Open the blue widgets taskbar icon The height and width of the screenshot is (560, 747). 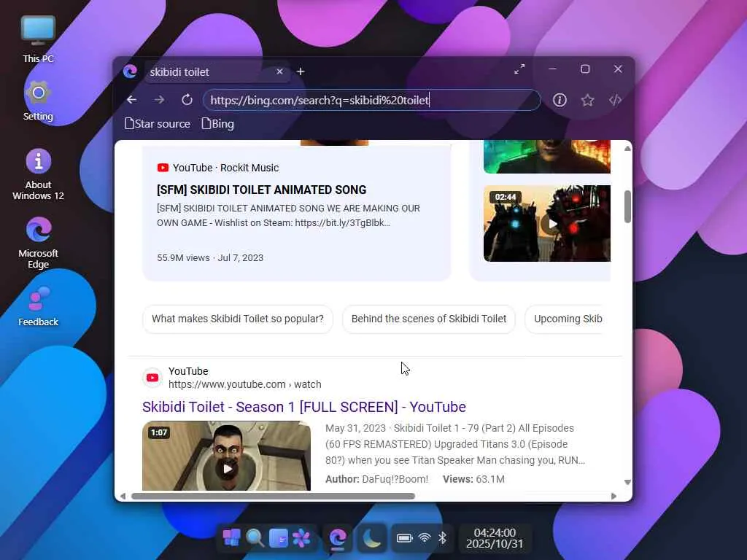coord(278,538)
